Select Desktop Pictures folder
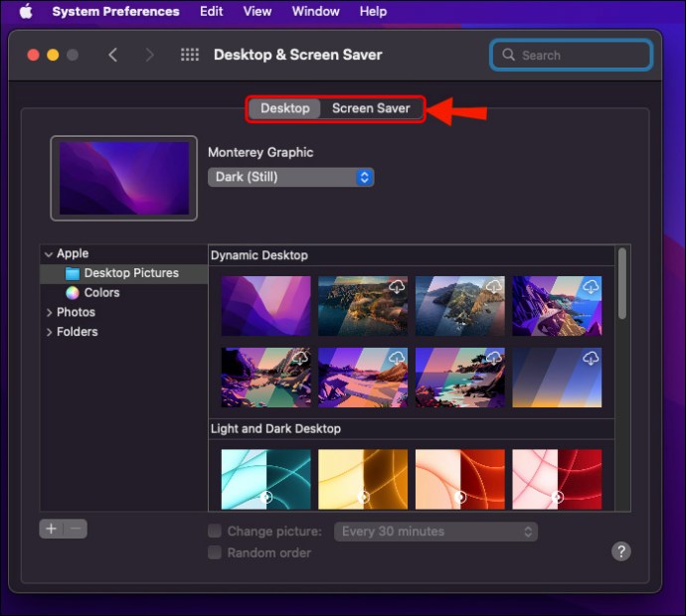686x616 pixels. 124,273
